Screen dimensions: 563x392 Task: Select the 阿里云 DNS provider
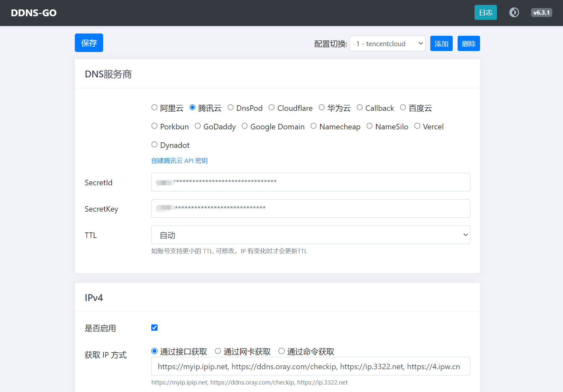tap(154, 108)
